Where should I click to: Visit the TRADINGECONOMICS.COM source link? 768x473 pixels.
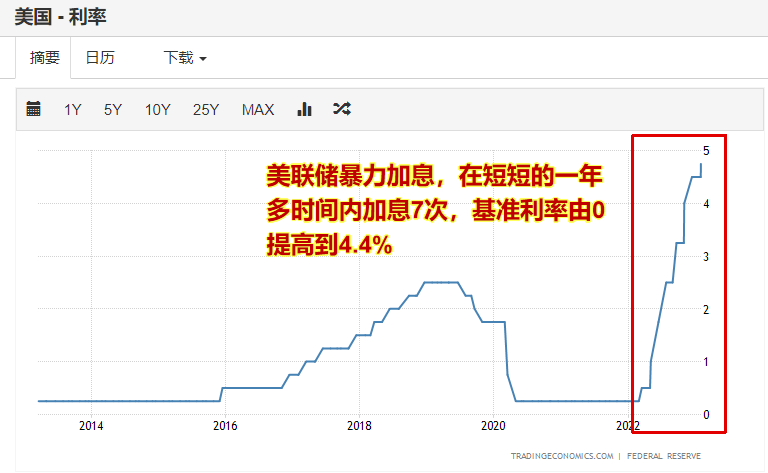[562, 456]
